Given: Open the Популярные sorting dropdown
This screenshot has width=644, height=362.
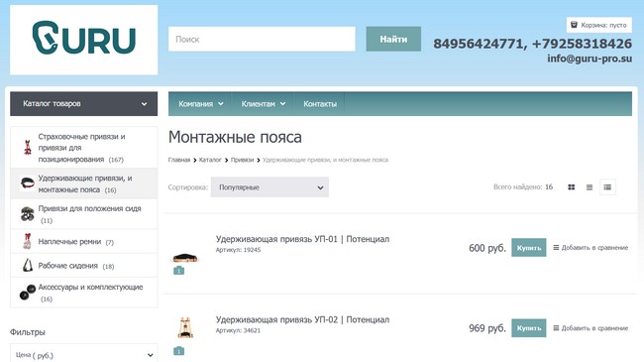Looking at the screenshot, I should tap(269, 187).
